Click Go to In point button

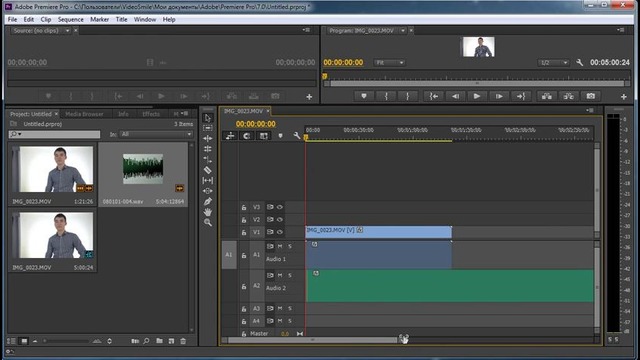point(433,96)
